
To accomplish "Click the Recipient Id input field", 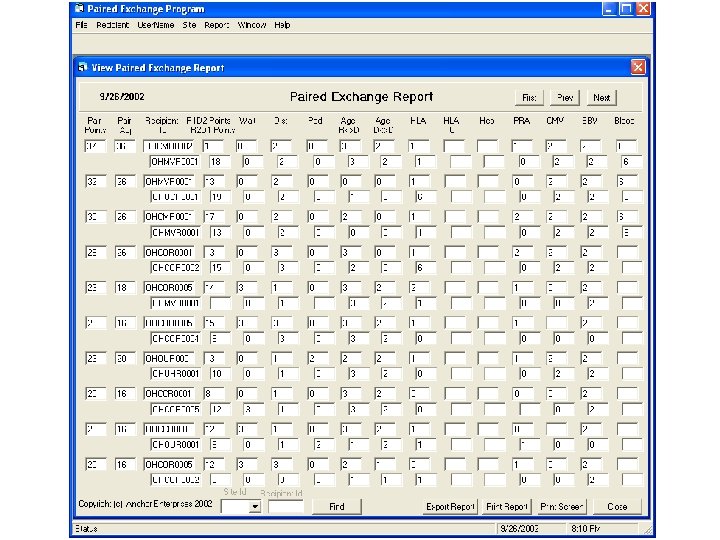I will [x=286, y=507].
